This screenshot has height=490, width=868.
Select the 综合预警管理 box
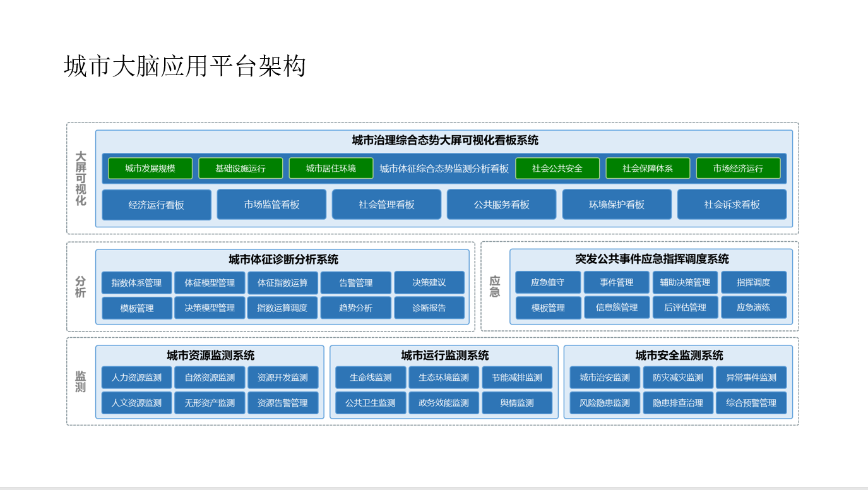tap(751, 403)
